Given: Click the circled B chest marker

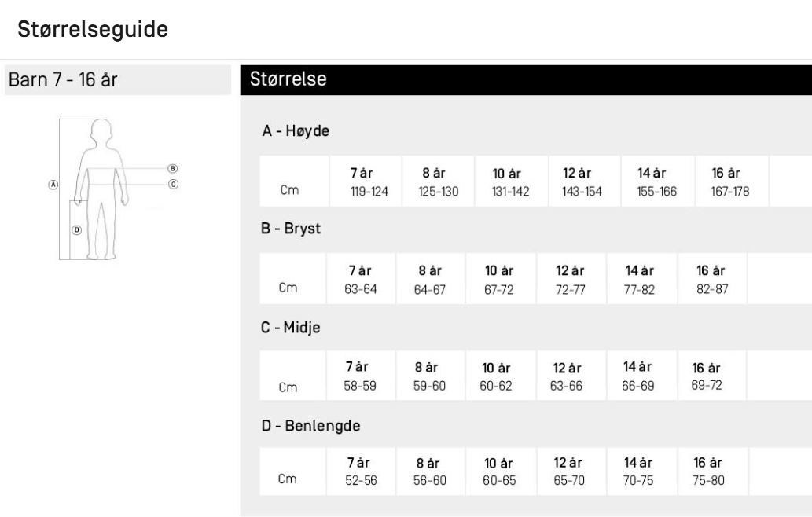Looking at the screenshot, I should click(173, 169).
